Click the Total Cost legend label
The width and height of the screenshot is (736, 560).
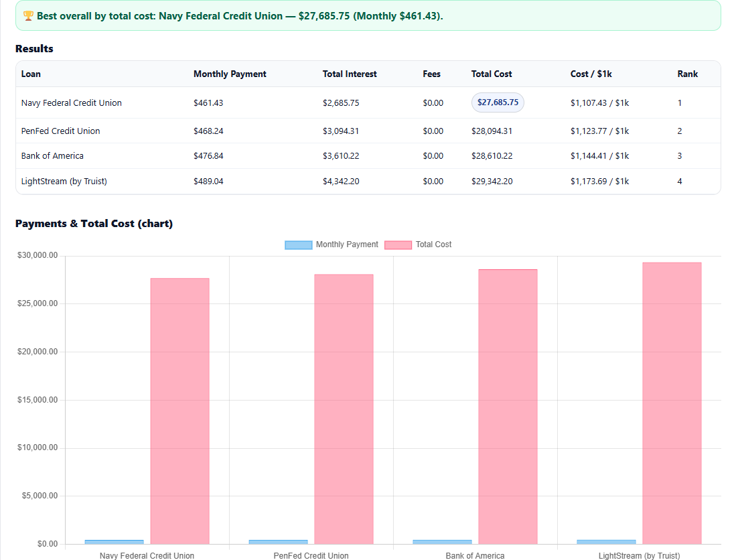click(x=434, y=244)
